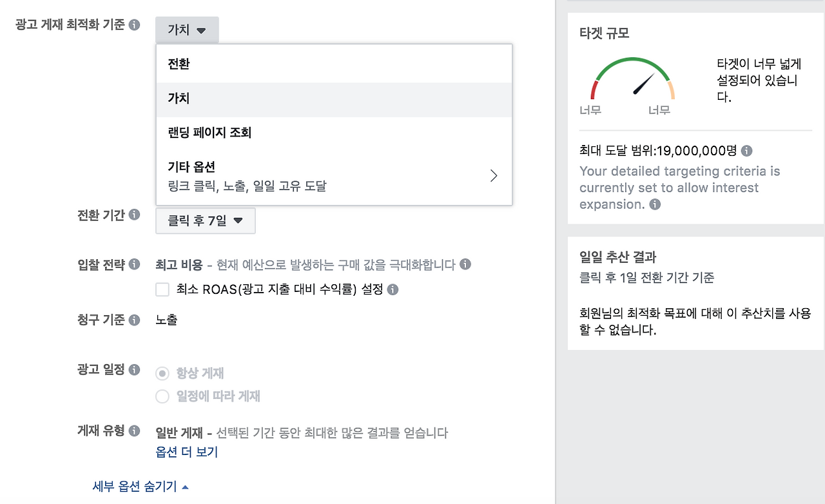Open the 게재 유형 info tooltip
825x504 pixels.
135,431
